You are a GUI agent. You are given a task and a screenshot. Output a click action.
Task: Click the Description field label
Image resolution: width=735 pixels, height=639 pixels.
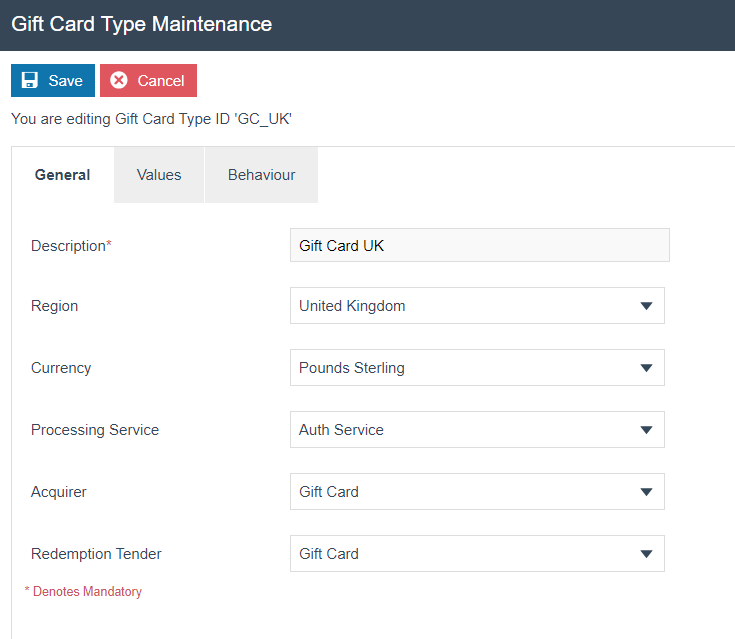pos(70,246)
